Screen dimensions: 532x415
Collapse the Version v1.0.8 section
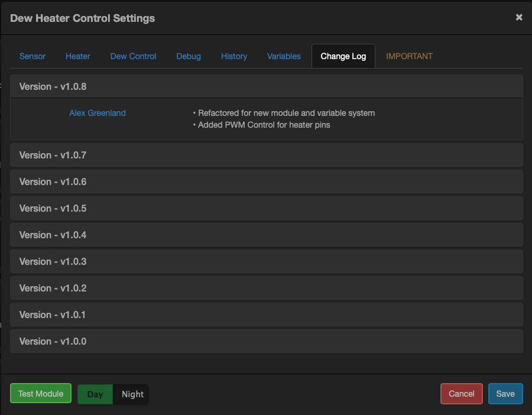[x=53, y=86]
